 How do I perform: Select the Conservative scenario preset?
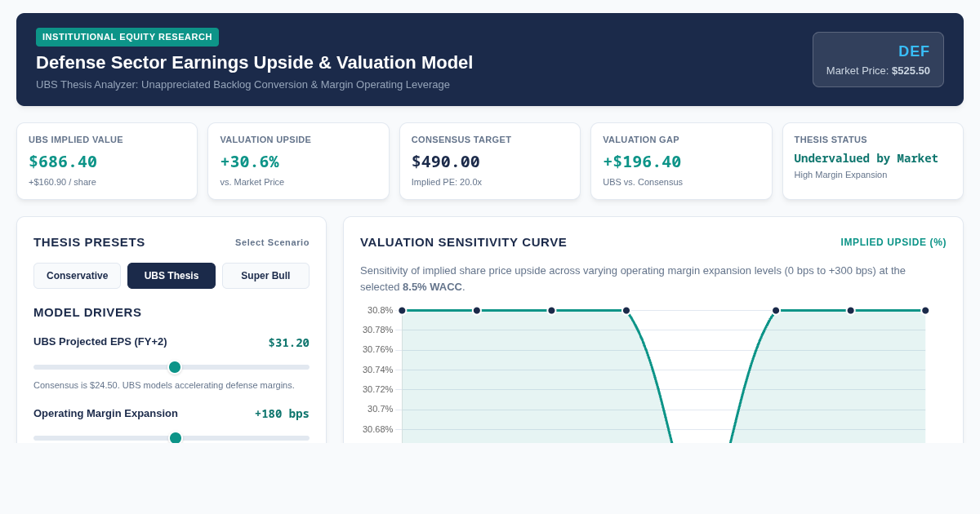[x=77, y=276]
